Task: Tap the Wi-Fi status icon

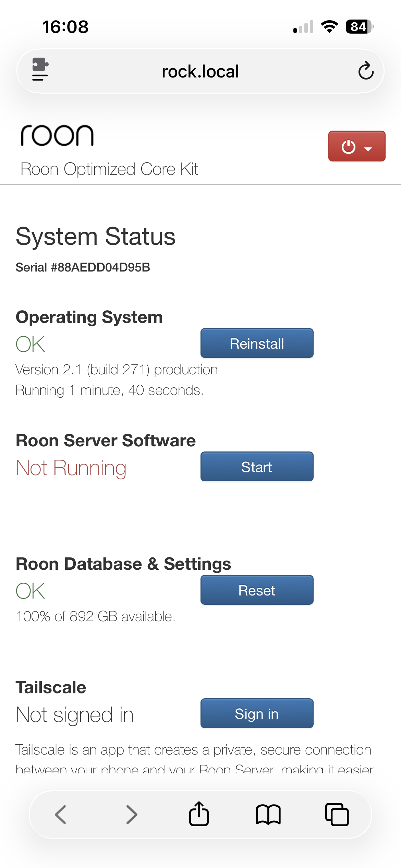Action: [x=329, y=26]
